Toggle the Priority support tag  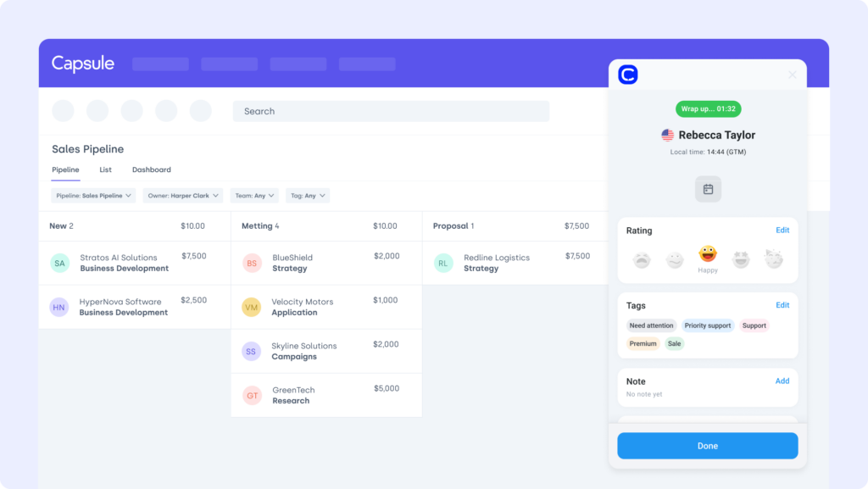(708, 325)
